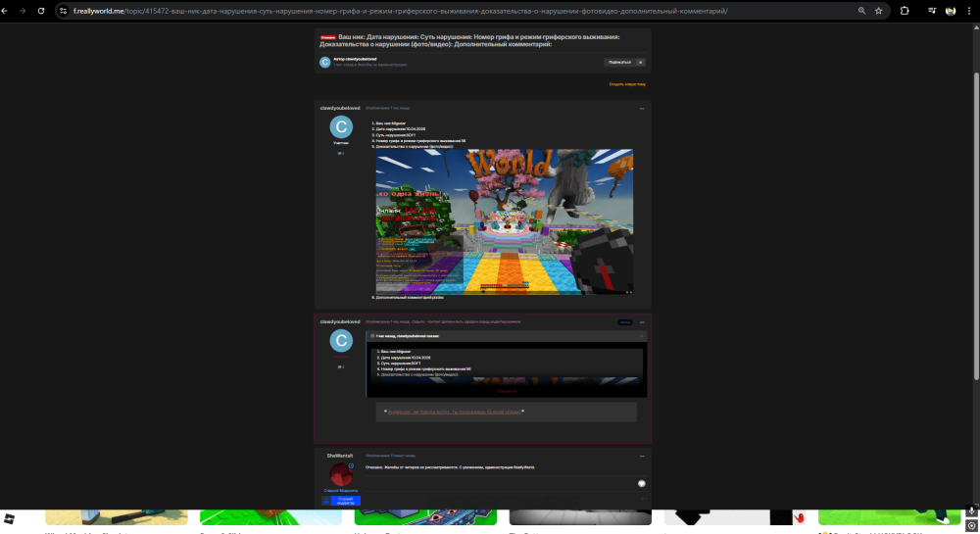React to SheWantsIt's post with heart
This screenshot has height=534, width=980.
[x=641, y=483]
